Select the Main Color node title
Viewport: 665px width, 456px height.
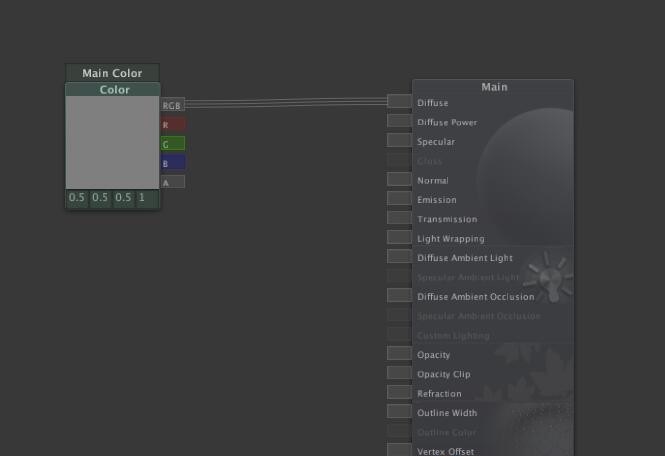pyautogui.click(x=112, y=73)
